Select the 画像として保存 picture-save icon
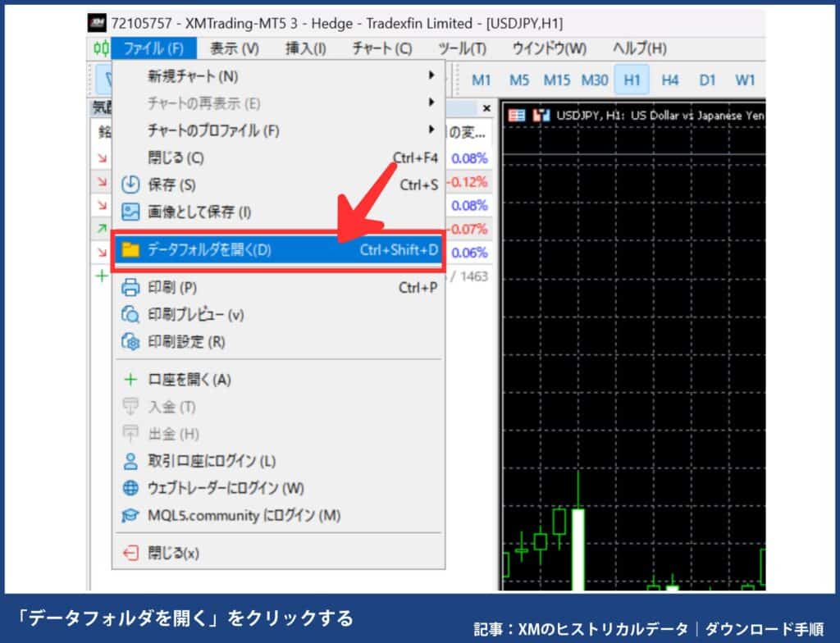Image resolution: width=840 pixels, height=643 pixels. click(x=132, y=212)
